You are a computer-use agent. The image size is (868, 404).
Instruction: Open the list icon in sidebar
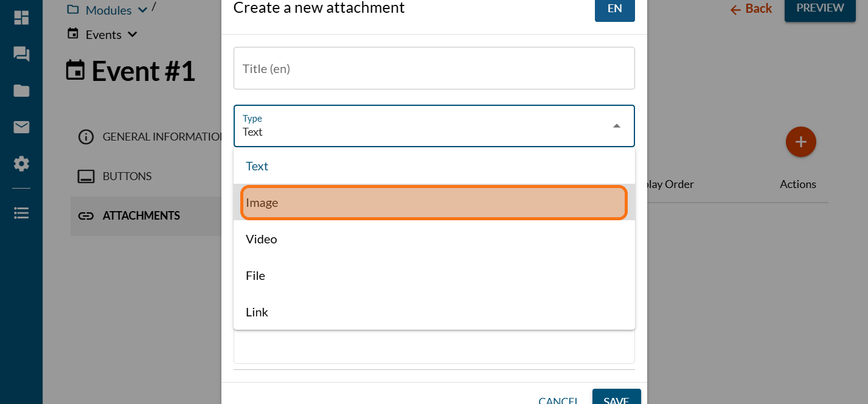pos(21,213)
